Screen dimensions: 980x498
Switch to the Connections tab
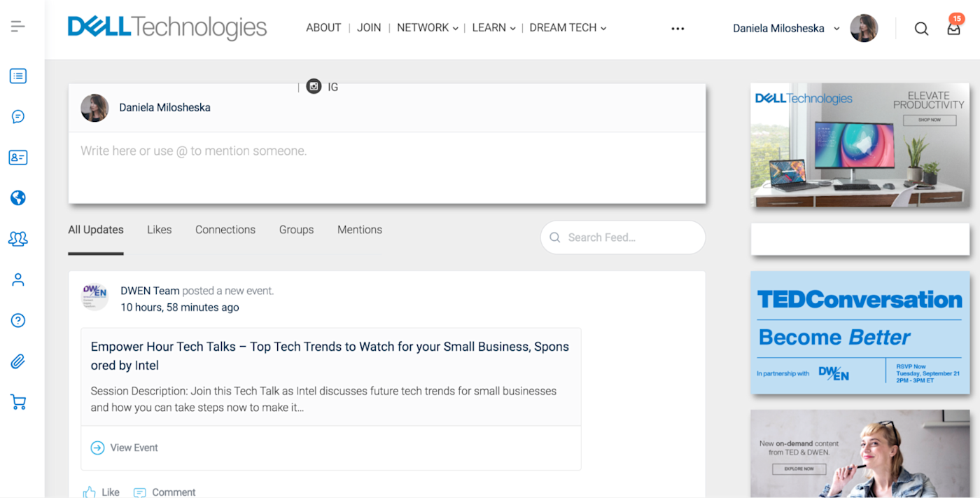coord(225,230)
